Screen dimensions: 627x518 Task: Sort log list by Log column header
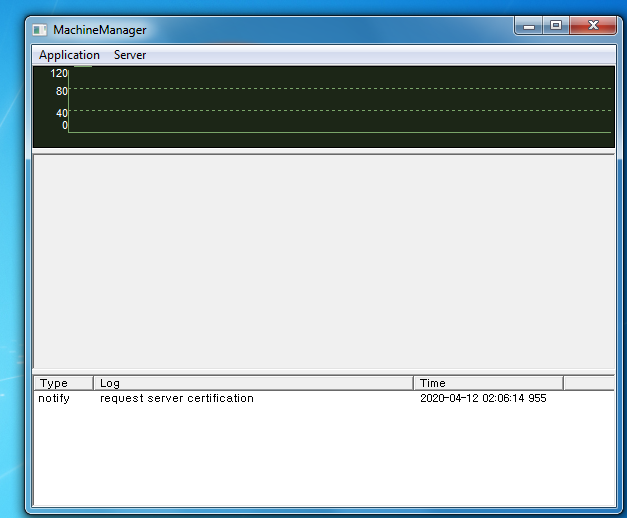coord(254,383)
